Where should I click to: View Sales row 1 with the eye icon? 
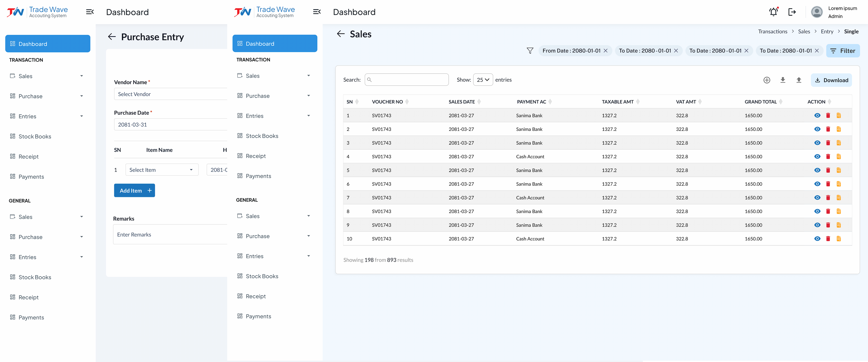tap(817, 115)
